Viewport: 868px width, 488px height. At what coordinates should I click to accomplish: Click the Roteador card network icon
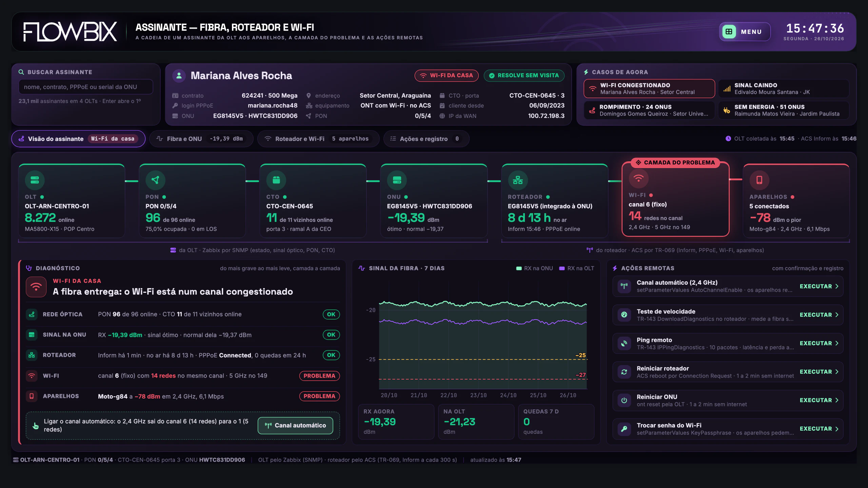tap(518, 180)
